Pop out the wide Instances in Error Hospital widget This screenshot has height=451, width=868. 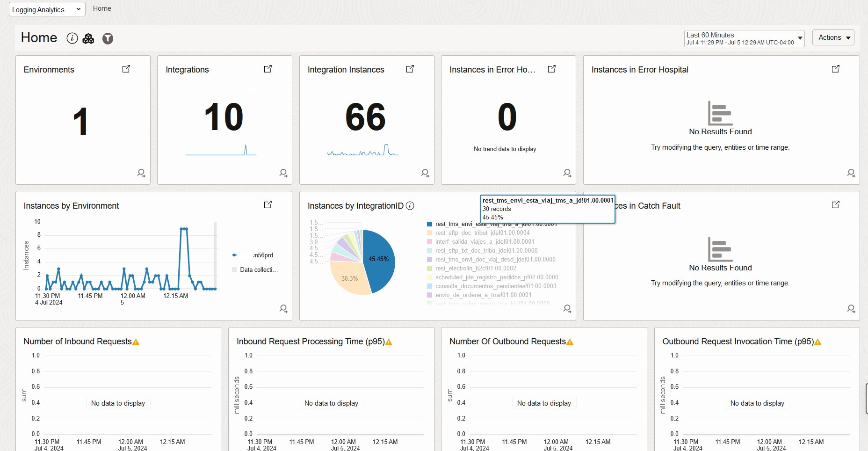click(836, 69)
